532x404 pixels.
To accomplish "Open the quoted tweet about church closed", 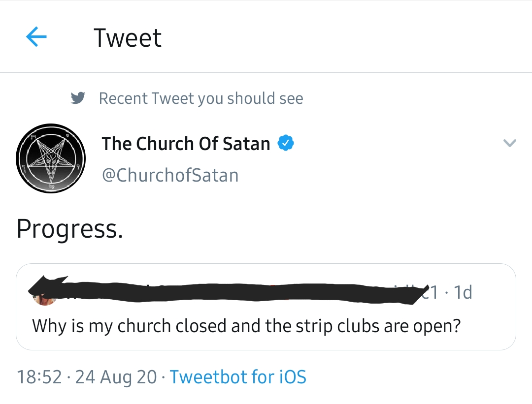I will pos(246,326).
